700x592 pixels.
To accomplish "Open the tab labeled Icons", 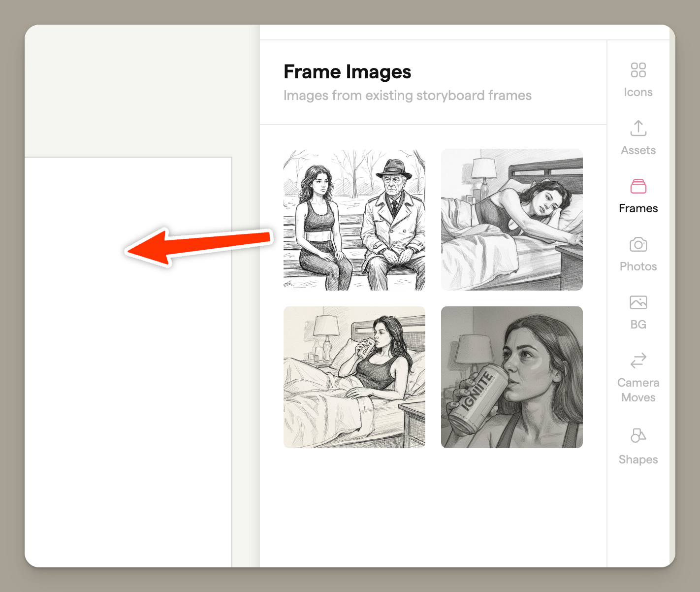I will [638, 92].
